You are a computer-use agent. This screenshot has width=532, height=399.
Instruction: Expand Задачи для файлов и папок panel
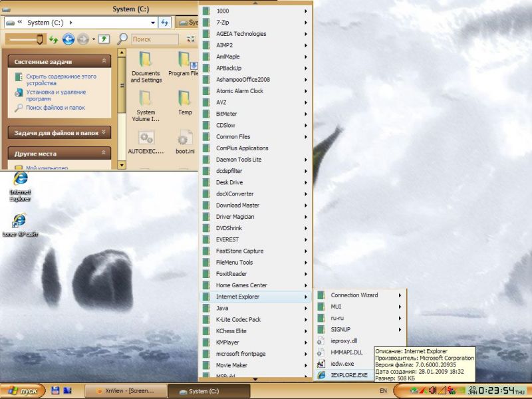point(104,132)
